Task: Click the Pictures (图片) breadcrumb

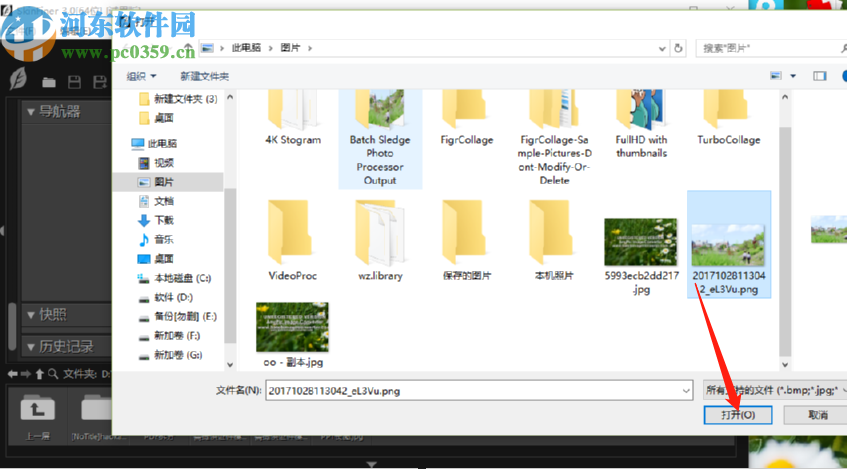Action: coord(290,48)
